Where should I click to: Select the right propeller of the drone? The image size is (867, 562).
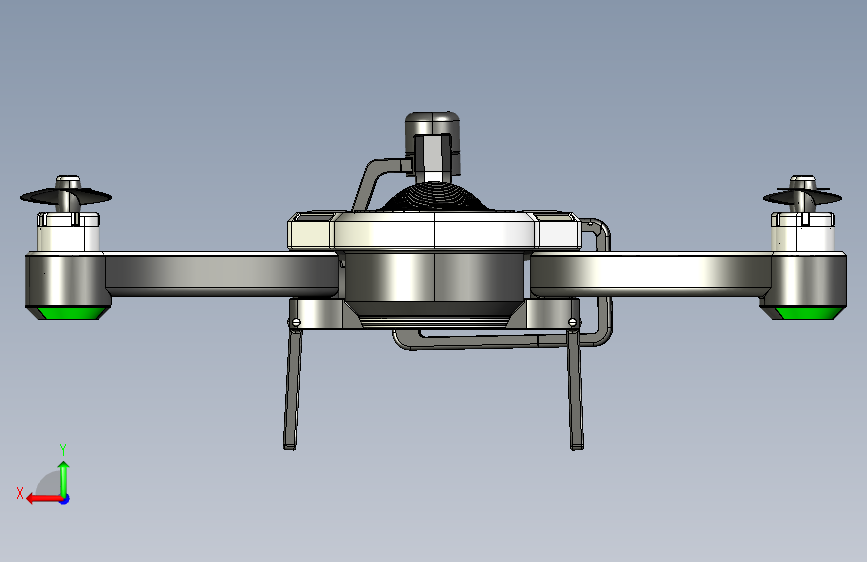pyautogui.click(x=802, y=197)
